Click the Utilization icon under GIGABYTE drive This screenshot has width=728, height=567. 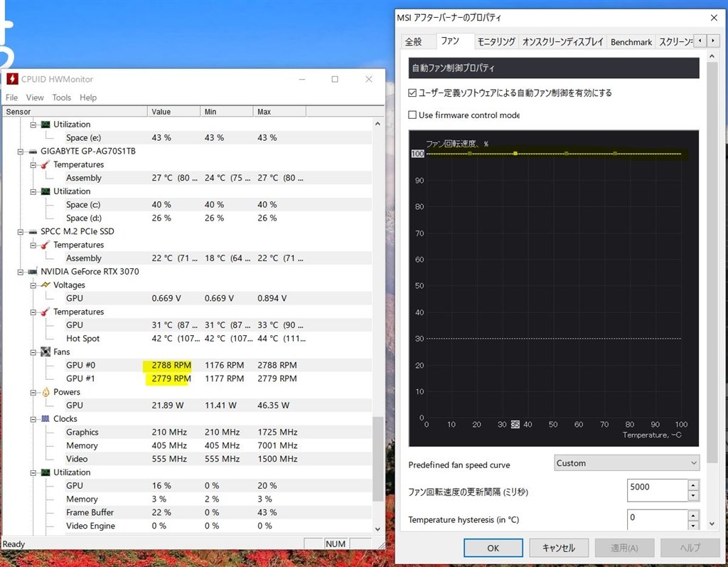tap(44, 191)
